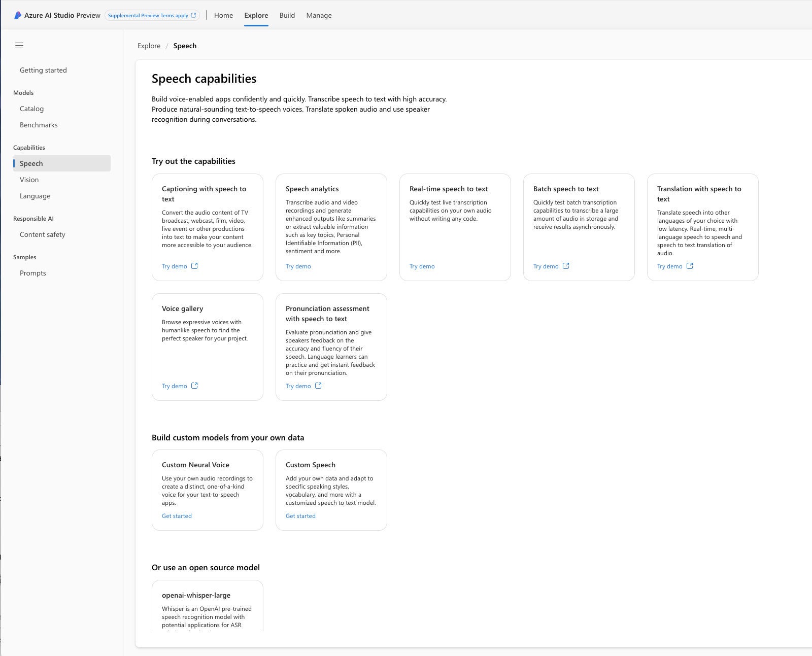The height and width of the screenshot is (656, 812).
Task: Click Models section label in sidebar
Action: 23,93
